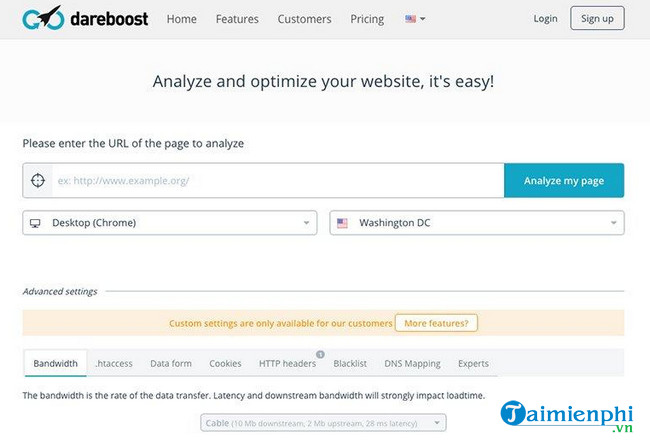Click 'Please enter the URL of the page' label
The width and height of the screenshot is (650, 447).
coord(133,143)
